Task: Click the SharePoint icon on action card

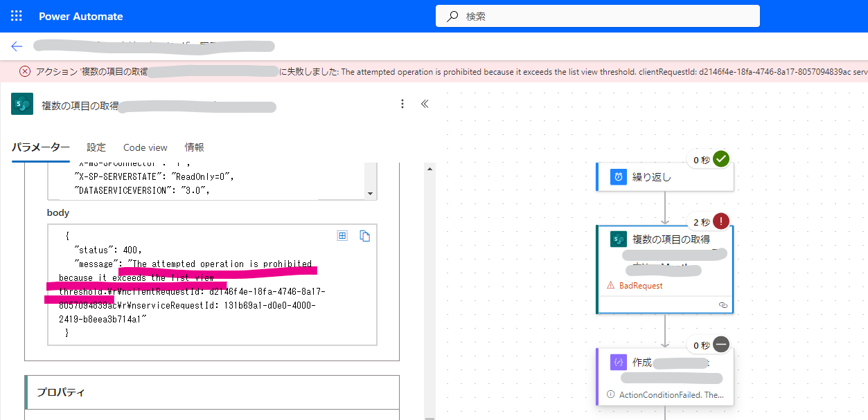Action: (618, 239)
